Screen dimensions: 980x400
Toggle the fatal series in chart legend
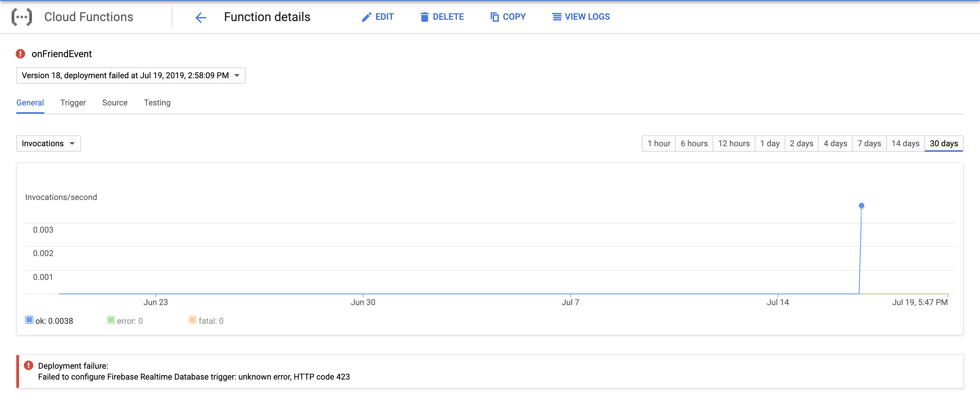tap(193, 320)
